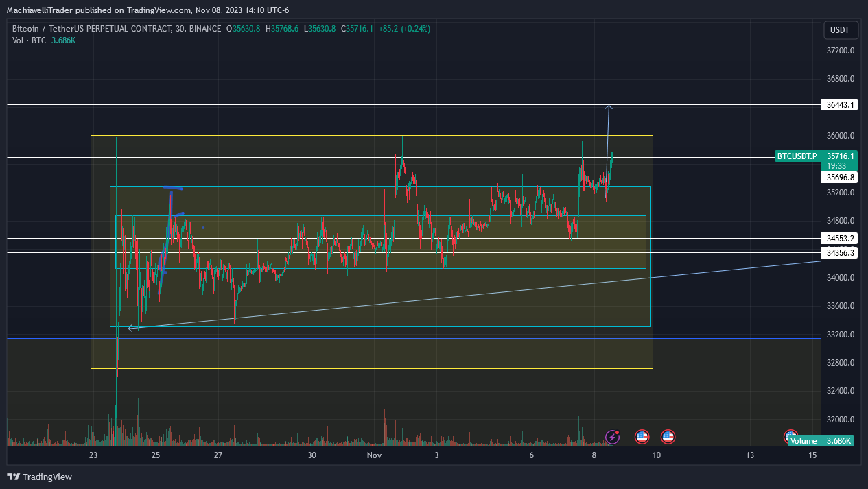Click the 36800.0 label on the price axis

point(841,79)
